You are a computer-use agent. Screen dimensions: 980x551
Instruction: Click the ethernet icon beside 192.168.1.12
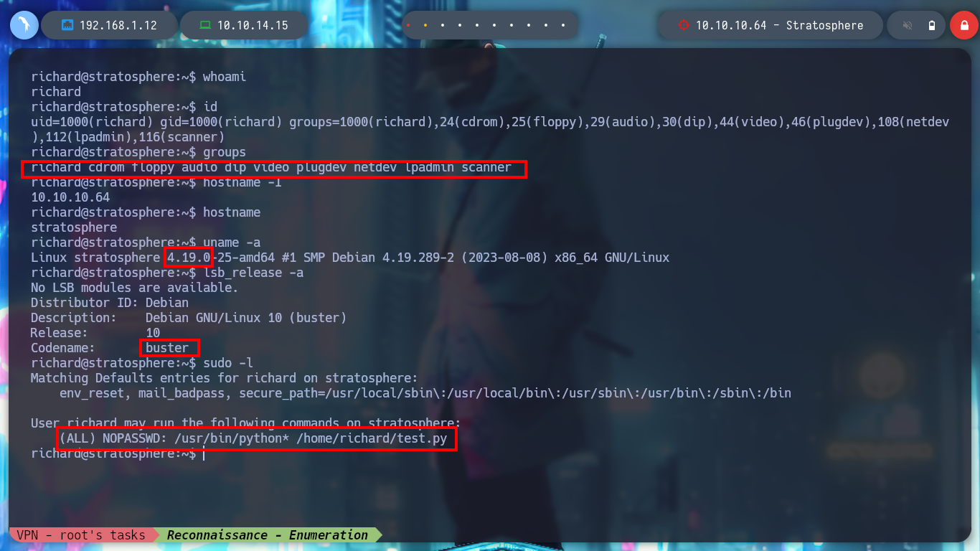(67, 25)
